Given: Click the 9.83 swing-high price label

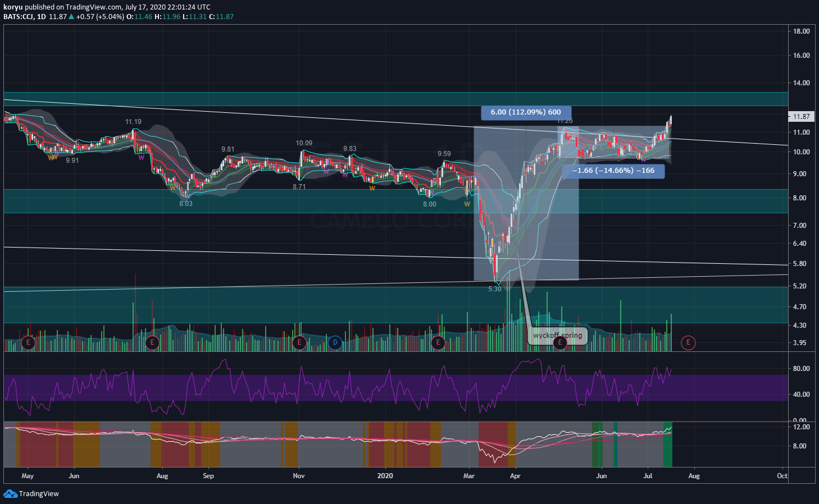Looking at the screenshot, I should point(350,149).
